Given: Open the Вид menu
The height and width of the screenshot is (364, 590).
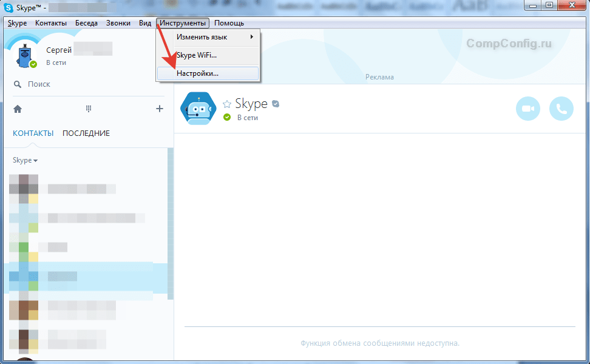Looking at the screenshot, I should 145,23.
